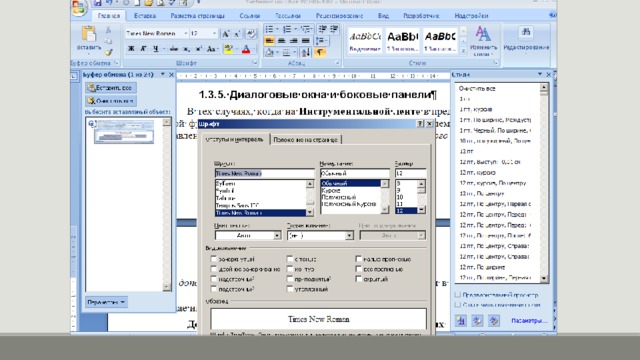The image size is (640, 360).
Task: Switch to the Вставка ribbon tab
Action: tap(144, 16)
